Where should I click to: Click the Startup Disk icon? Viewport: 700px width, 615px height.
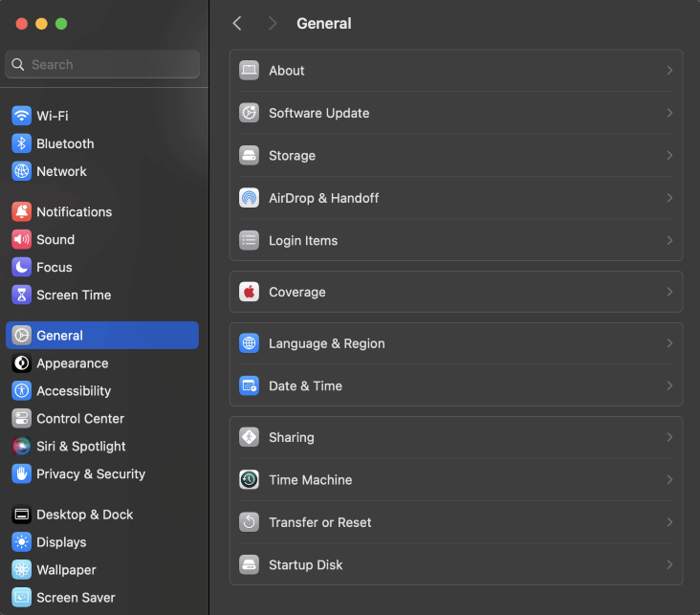249,565
